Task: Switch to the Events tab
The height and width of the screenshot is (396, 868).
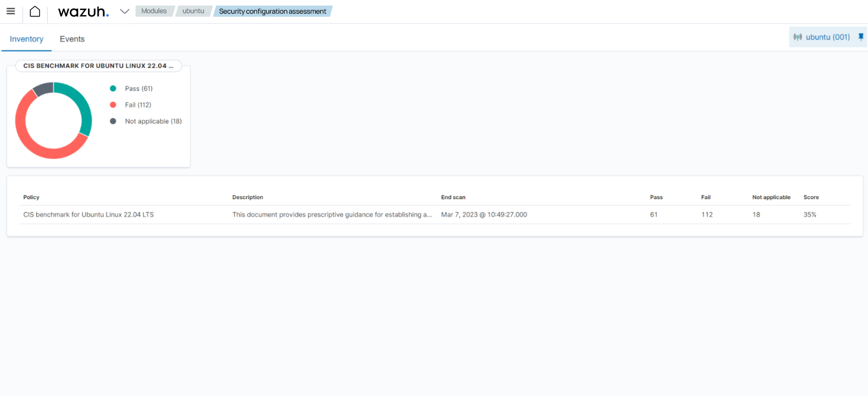Action: coord(72,39)
